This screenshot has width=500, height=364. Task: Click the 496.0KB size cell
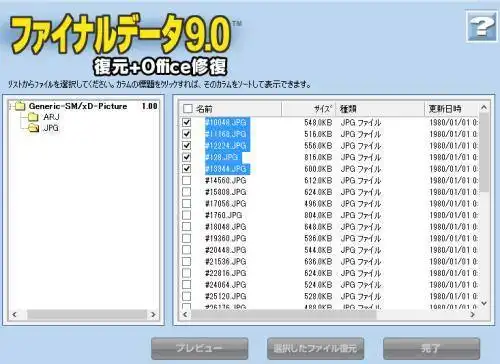point(318,203)
